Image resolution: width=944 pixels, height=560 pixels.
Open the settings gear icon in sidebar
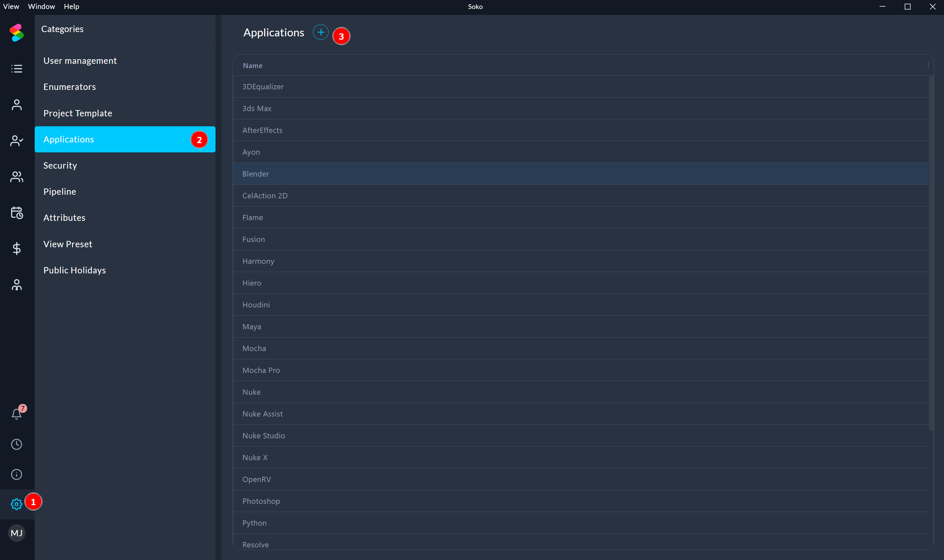click(x=16, y=504)
